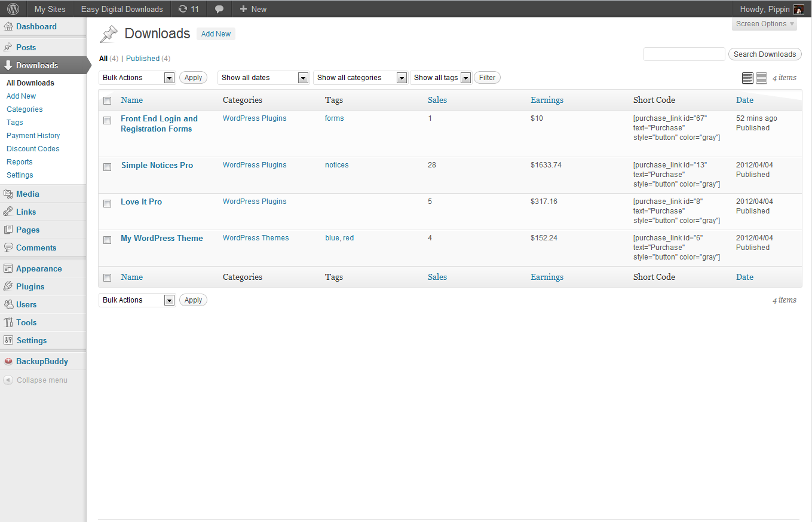Screen dimensions: 812x522
Task: Open the Show all dates dropdown
Action: click(263, 78)
